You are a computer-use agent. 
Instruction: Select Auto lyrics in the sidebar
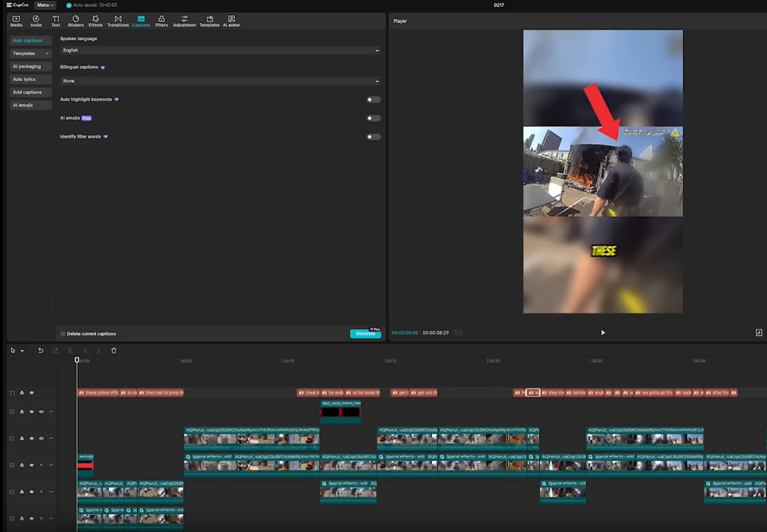pyautogui.click(x=24, y=79)
